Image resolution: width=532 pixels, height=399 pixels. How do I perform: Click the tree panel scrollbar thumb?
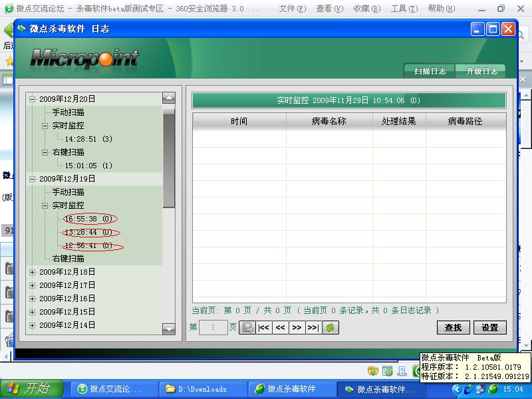coord(169,158)
